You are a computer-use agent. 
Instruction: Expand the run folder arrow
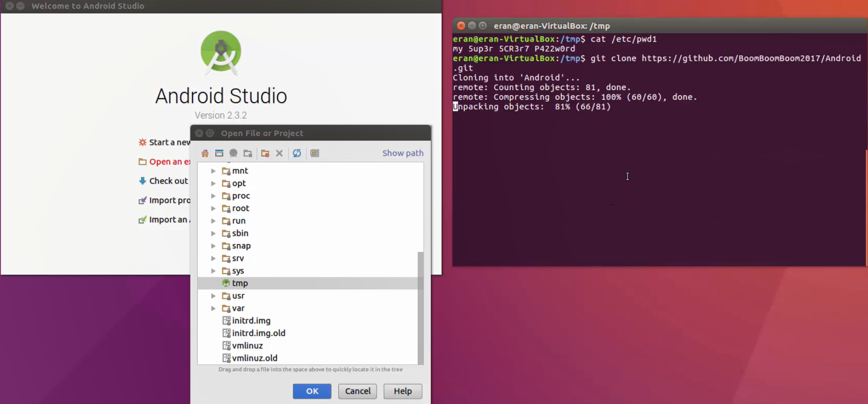(x=213, y=221)
